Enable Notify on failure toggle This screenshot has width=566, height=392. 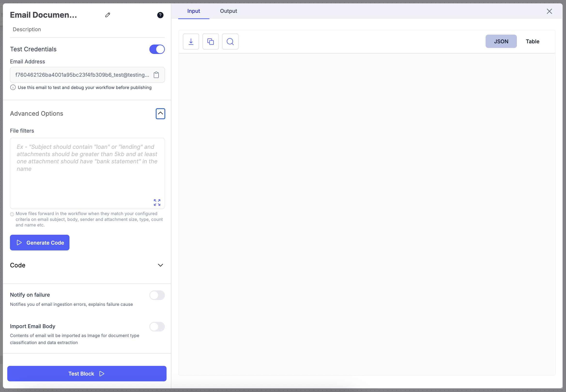[x=157, y=295]
